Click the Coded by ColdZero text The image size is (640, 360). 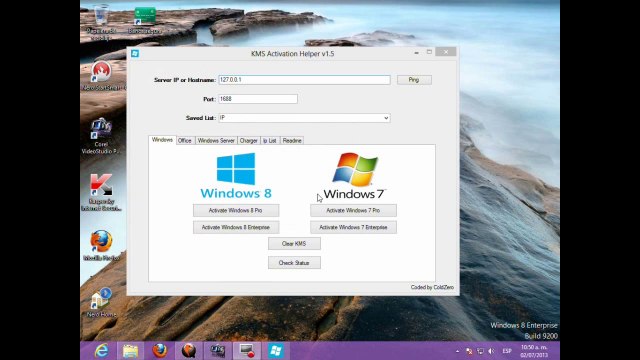[432, 287]
